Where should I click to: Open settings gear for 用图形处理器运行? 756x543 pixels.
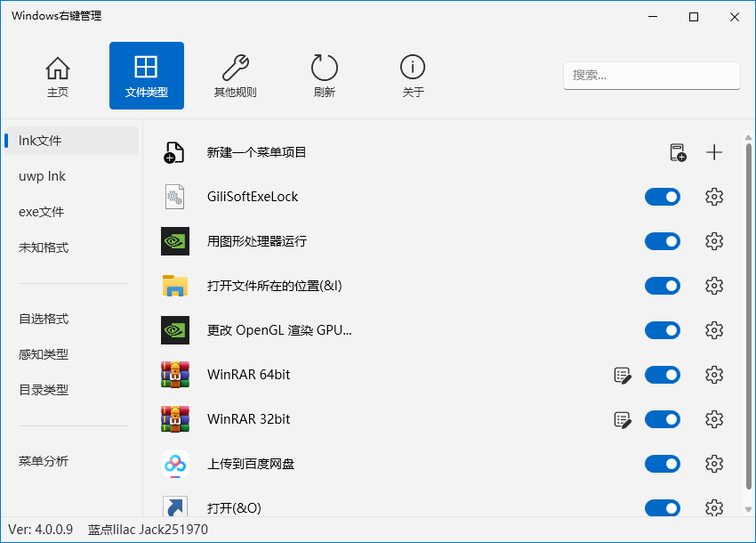pos(714,241)
